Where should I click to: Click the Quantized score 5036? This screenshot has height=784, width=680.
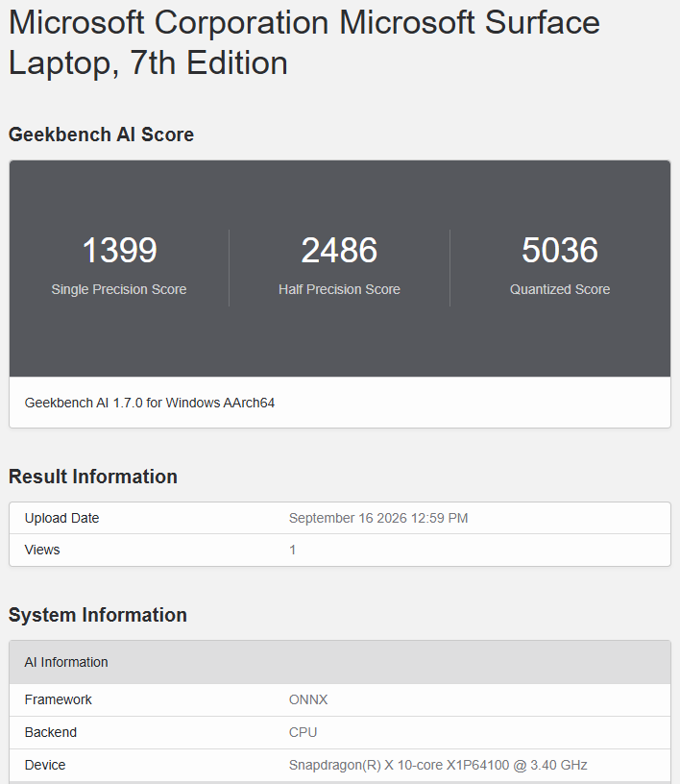[560, 250]
